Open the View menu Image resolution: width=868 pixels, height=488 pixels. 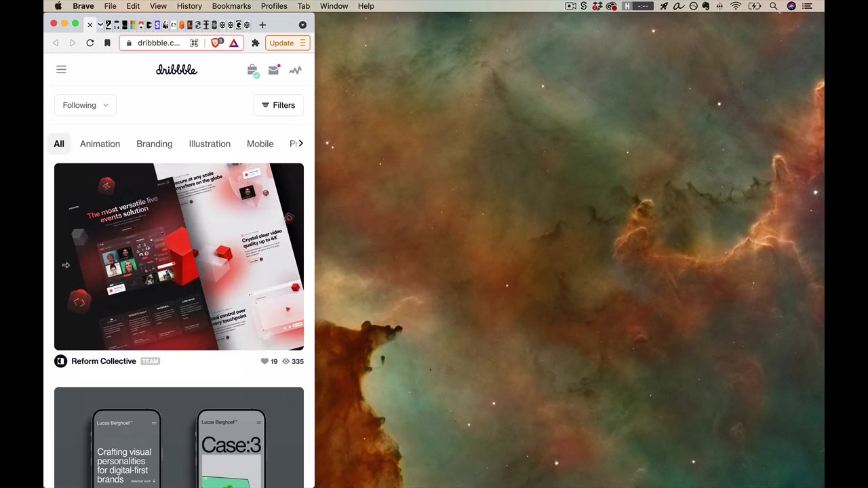pos(158,6)
